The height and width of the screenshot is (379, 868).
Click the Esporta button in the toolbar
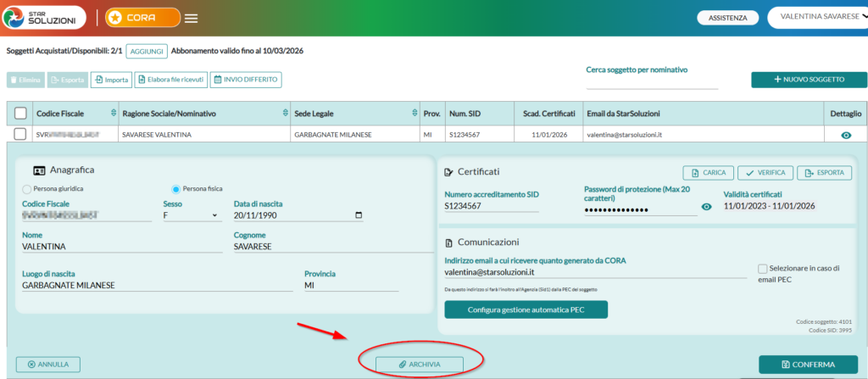(68, 80)
